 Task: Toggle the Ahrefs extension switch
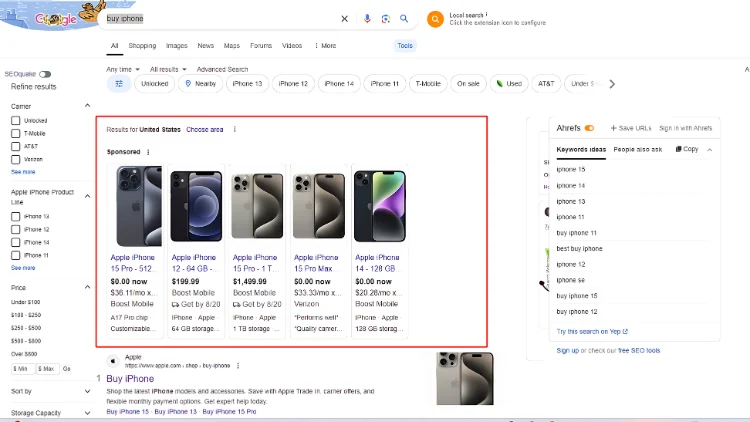[589, 128]
